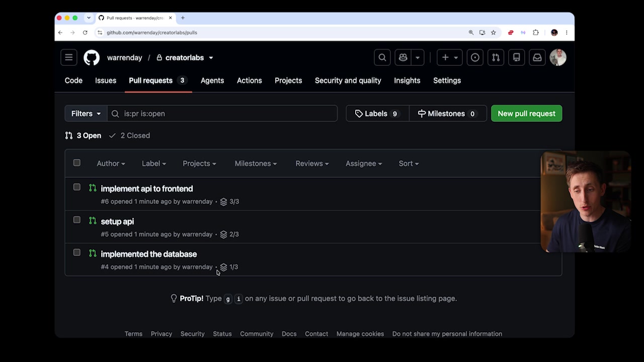Expand the Sort dropdown
644x362 pixels.
pyautogui.click(x=409, y=163)
